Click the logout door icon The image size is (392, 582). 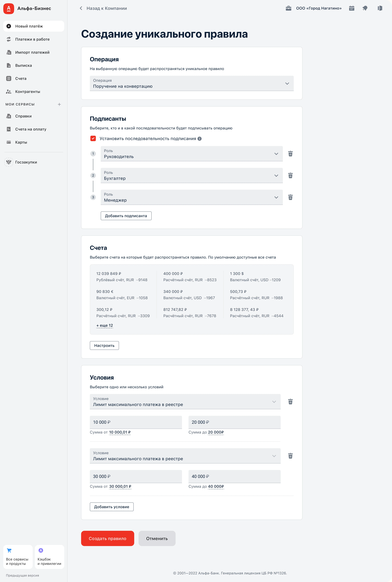pos(380,8)
